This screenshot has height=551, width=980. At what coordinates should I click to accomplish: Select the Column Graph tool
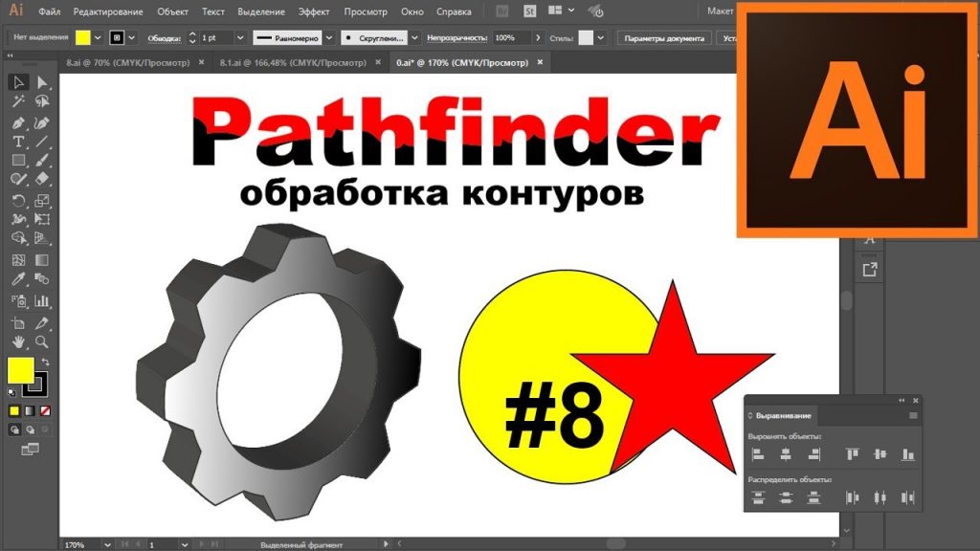point(42,301)
